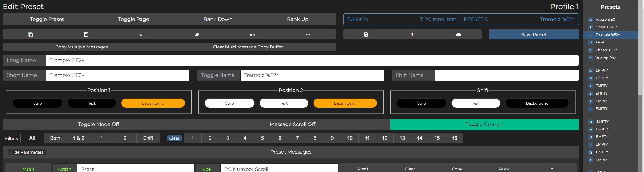This screenshot has height=172, width=644.
Task: Click the swap arrows icon
Action: tap(141, 34)
